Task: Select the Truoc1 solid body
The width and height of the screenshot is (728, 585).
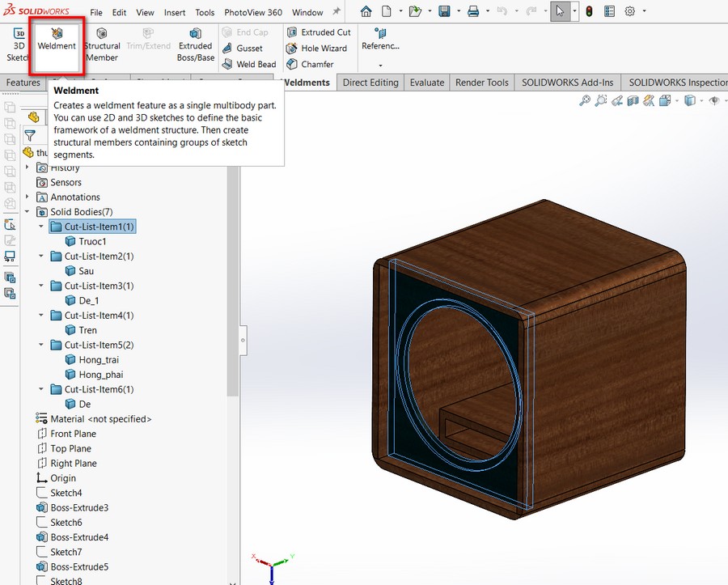Action: tap(86, 241)
